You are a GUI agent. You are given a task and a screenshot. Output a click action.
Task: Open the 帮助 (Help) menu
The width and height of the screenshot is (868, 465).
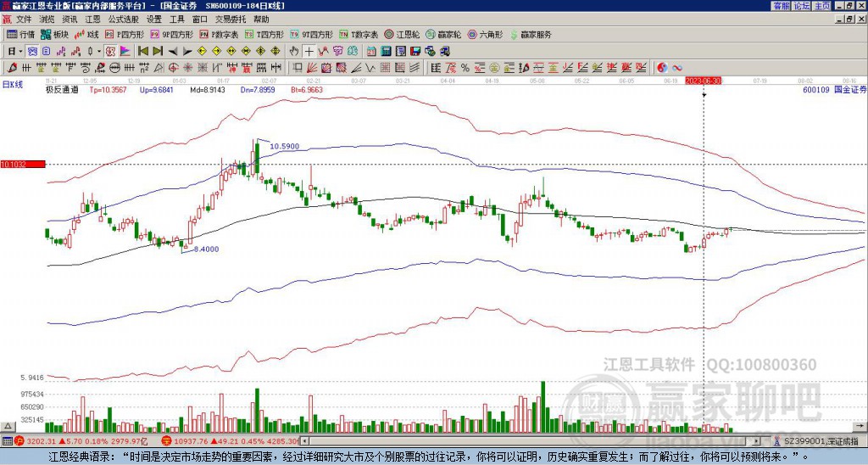[261, 20]
